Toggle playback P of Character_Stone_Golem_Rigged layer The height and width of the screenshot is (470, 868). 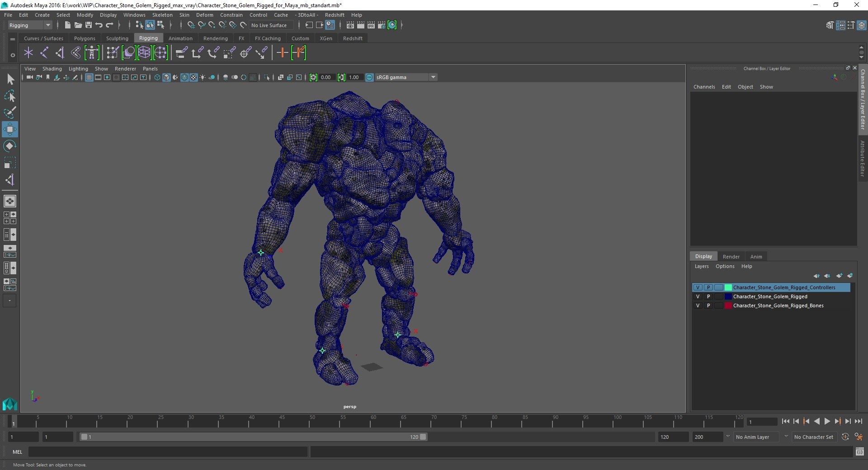(x=708, y=296)
